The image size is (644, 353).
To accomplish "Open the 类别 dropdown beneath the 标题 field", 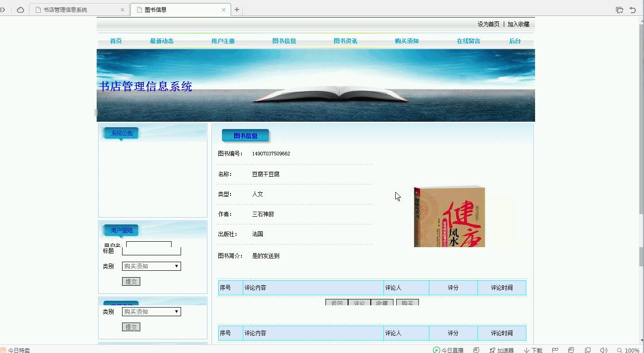I will pyautogui.click(x=152, y=266).
